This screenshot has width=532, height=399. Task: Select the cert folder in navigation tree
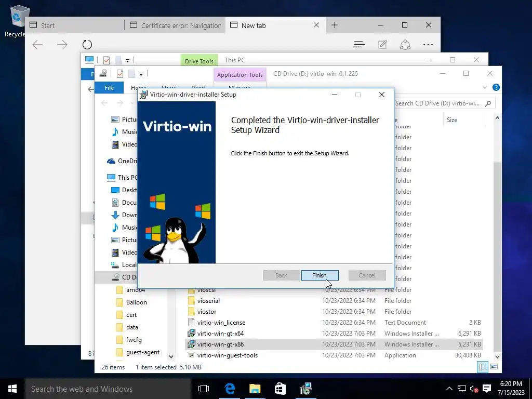point(131,314)
